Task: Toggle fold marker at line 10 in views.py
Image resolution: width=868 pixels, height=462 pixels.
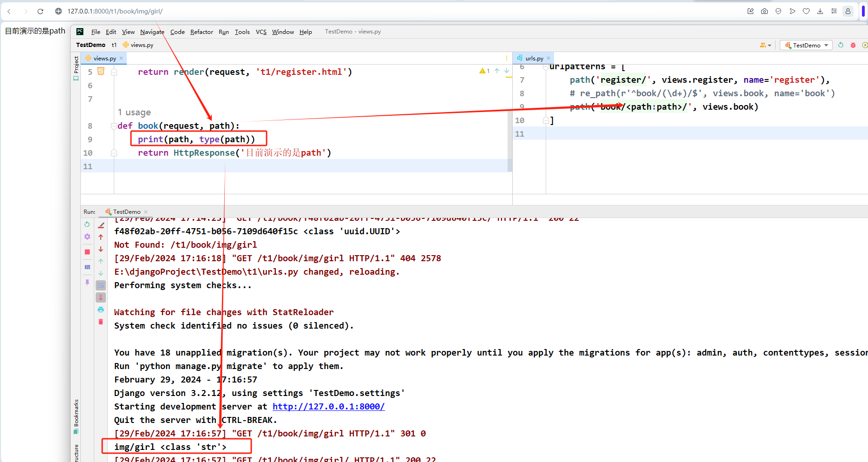Action: [x=114, y=153]
